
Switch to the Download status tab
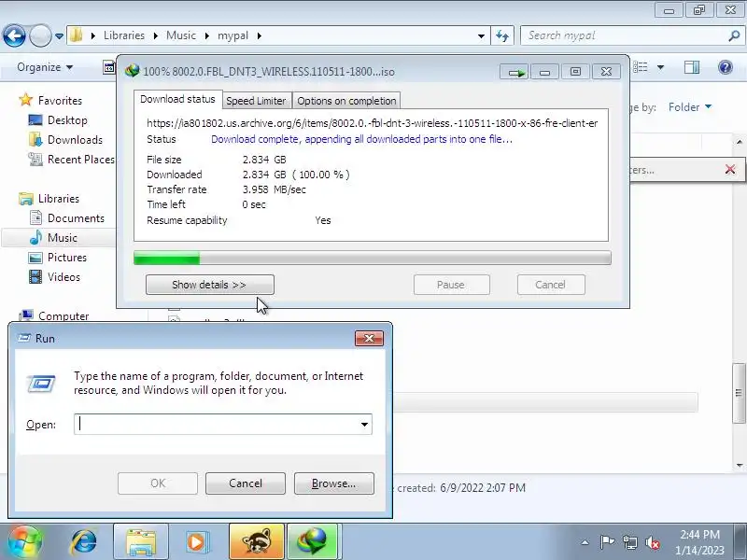[x=177, y=99]
